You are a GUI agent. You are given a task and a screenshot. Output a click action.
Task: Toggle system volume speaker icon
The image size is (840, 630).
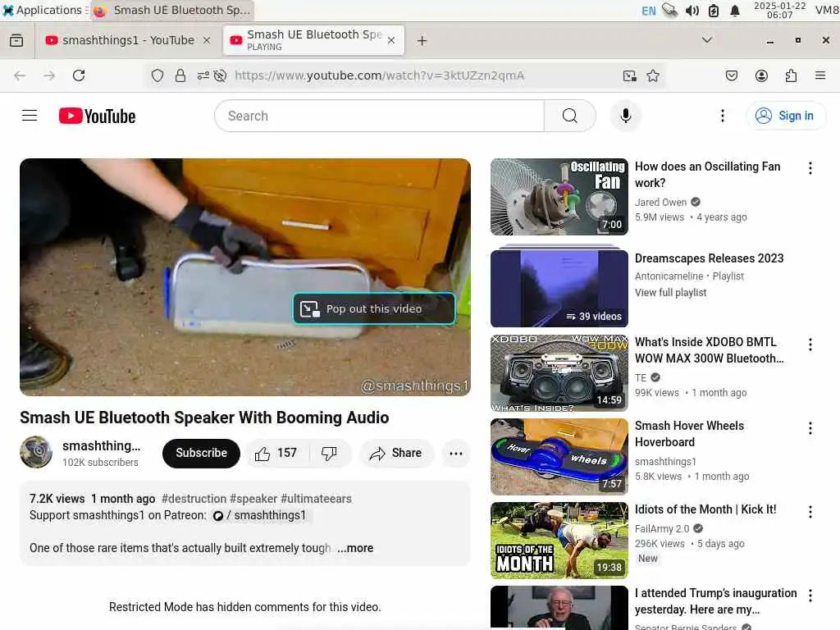coord(692,11)
